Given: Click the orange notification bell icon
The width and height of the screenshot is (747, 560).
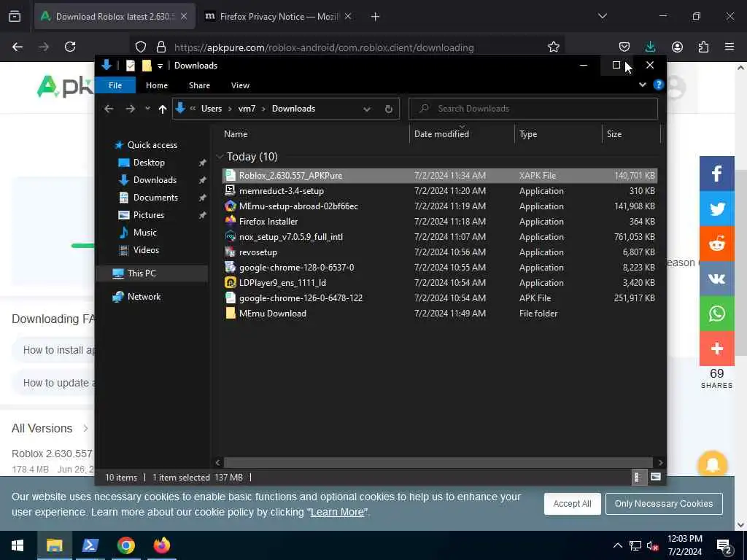Looking at the screenshot, I should (712, 464).
